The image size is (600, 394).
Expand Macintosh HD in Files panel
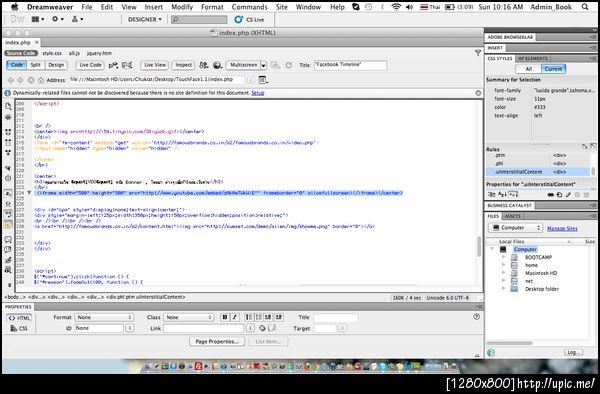[504, 273]
